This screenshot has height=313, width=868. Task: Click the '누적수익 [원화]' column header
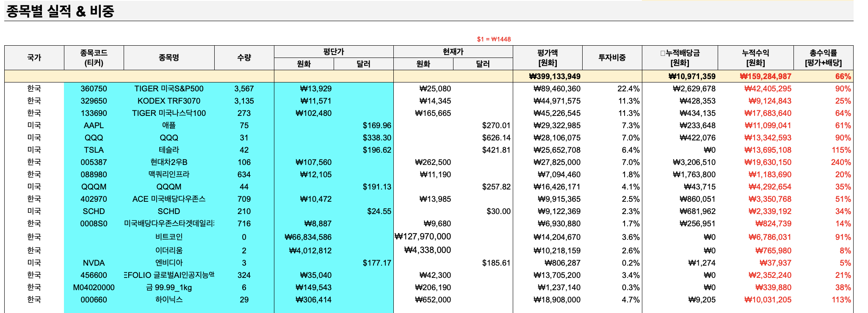[756, 58]
